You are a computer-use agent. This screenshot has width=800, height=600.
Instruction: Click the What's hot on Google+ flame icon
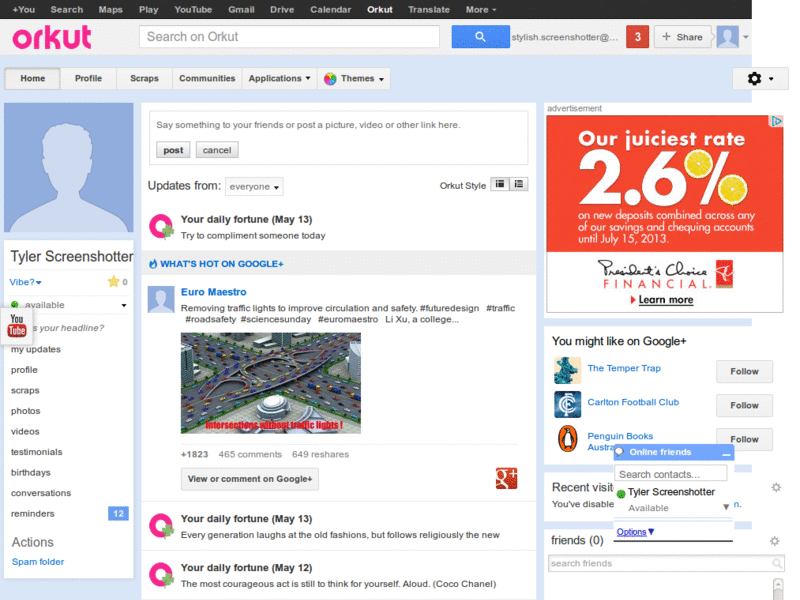[x=153, y=264]
